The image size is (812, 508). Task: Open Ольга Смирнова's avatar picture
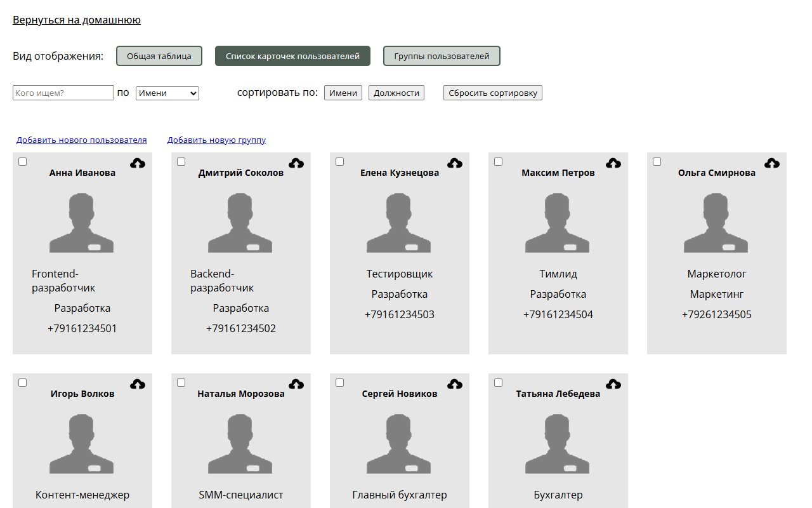tap(716, 223)
